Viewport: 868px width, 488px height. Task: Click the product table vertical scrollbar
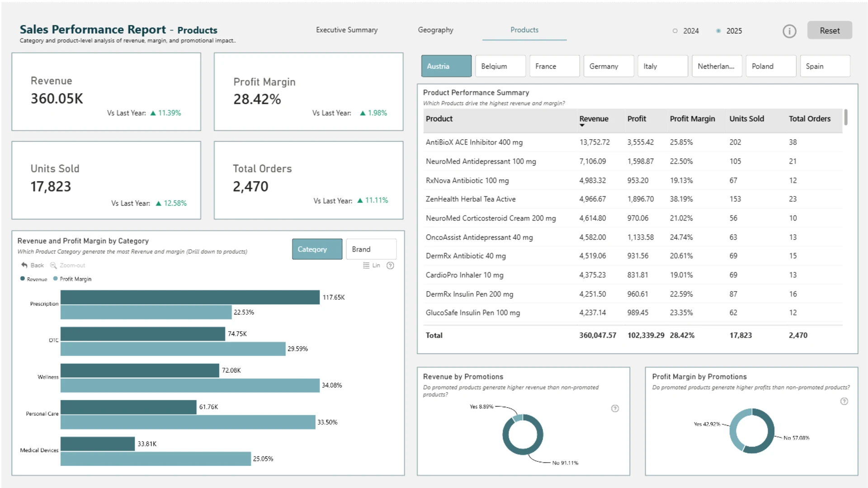846,117
